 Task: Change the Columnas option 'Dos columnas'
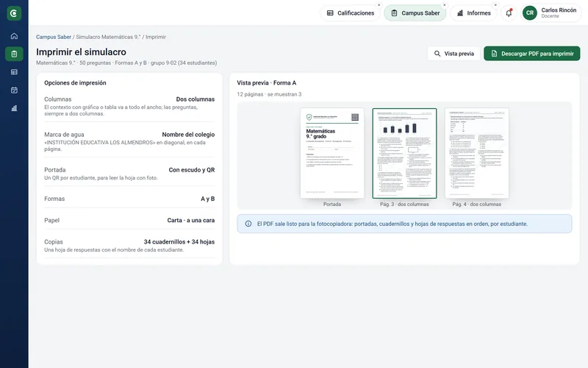tap(196, 99)
